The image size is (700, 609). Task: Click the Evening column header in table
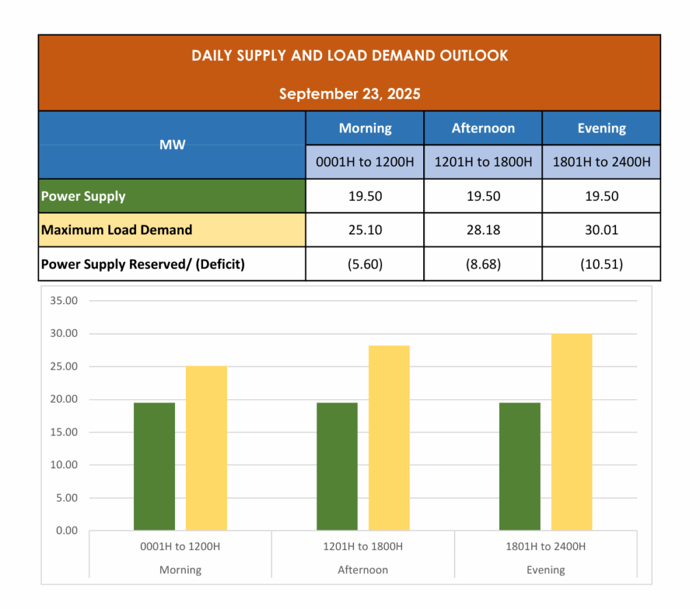pyautogui.click(x=602, y=128)
